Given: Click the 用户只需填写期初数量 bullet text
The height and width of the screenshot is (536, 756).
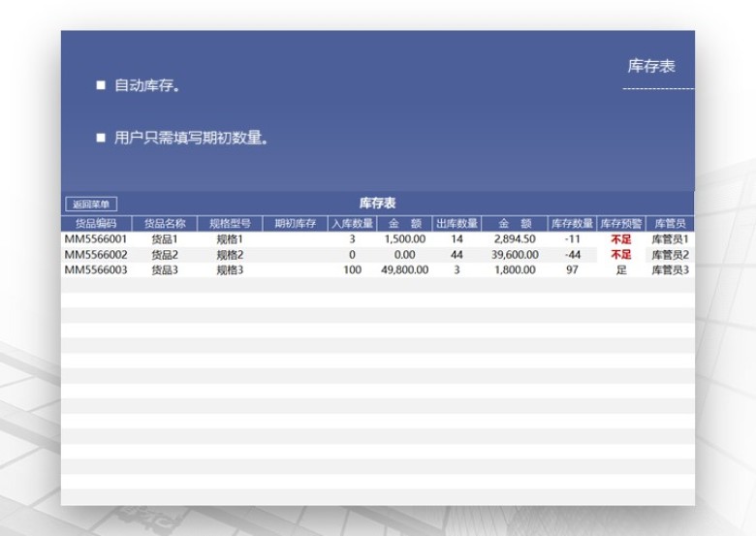Looking at the screenshot, I should pos(191,138).
